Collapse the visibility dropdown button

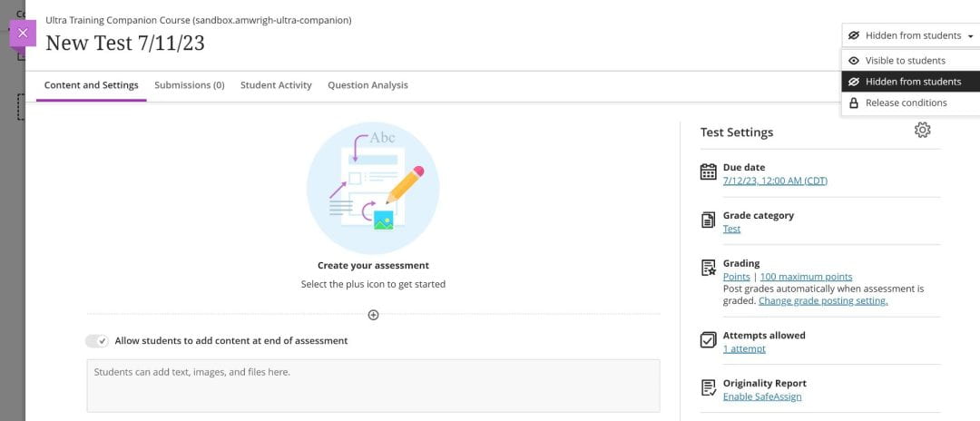(x=910, y=35)
